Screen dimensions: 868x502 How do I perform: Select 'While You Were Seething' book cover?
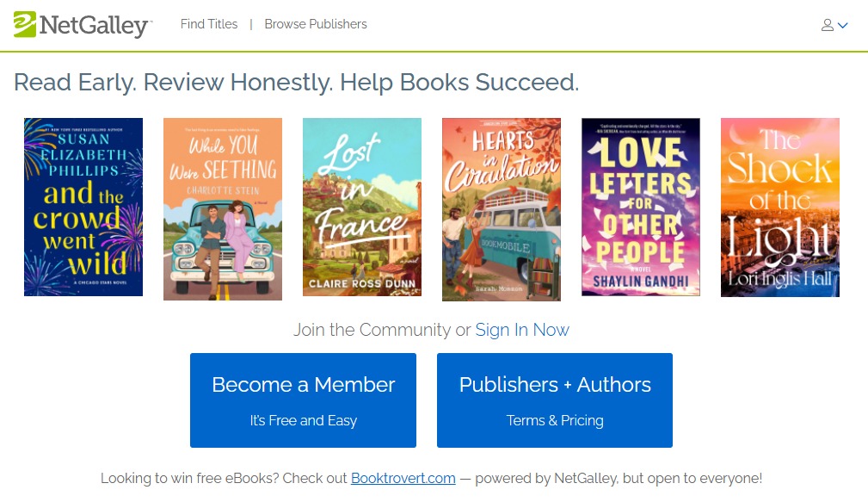(x=223, y=209)
